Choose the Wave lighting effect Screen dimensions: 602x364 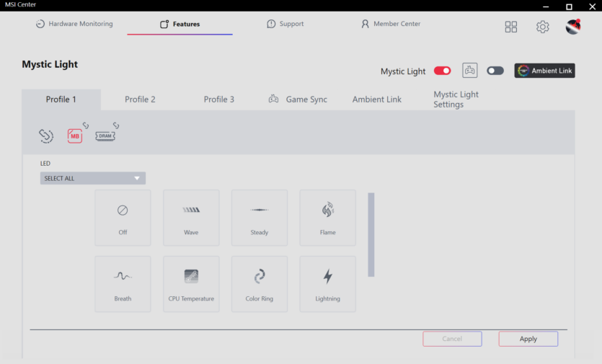[x=191, y=218]
